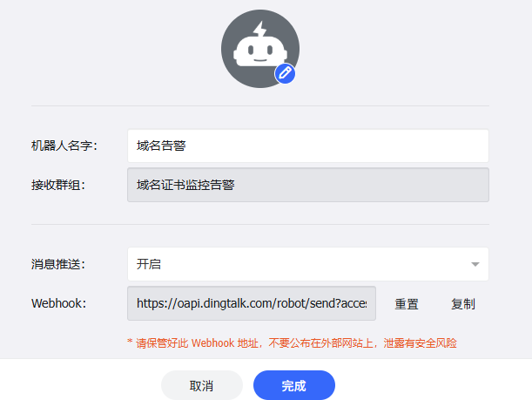Click the robot avatar image
Viewport: 532px width, 400px height.
259,51
